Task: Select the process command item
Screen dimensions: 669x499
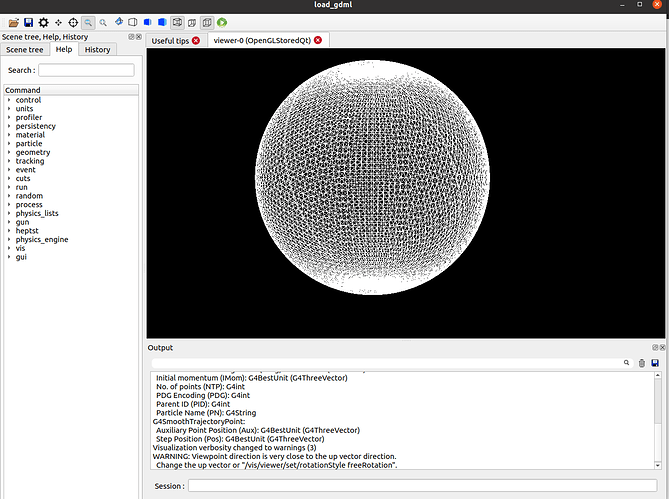Action: 29,205
